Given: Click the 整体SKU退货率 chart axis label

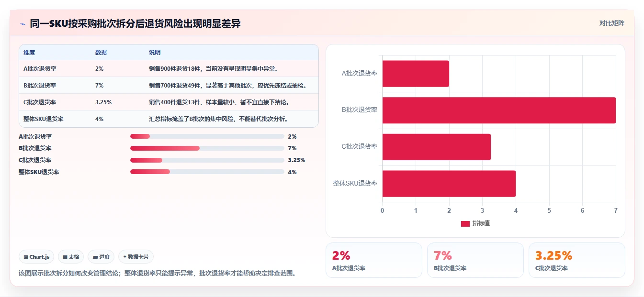Looking at the screenshot, I should [x=355, y=184].
